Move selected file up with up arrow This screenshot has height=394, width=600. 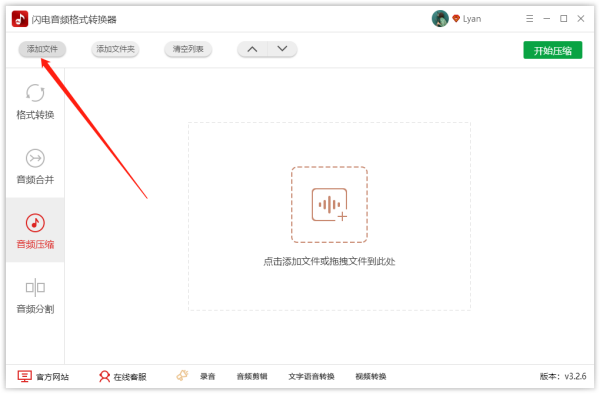pos(252,49)
